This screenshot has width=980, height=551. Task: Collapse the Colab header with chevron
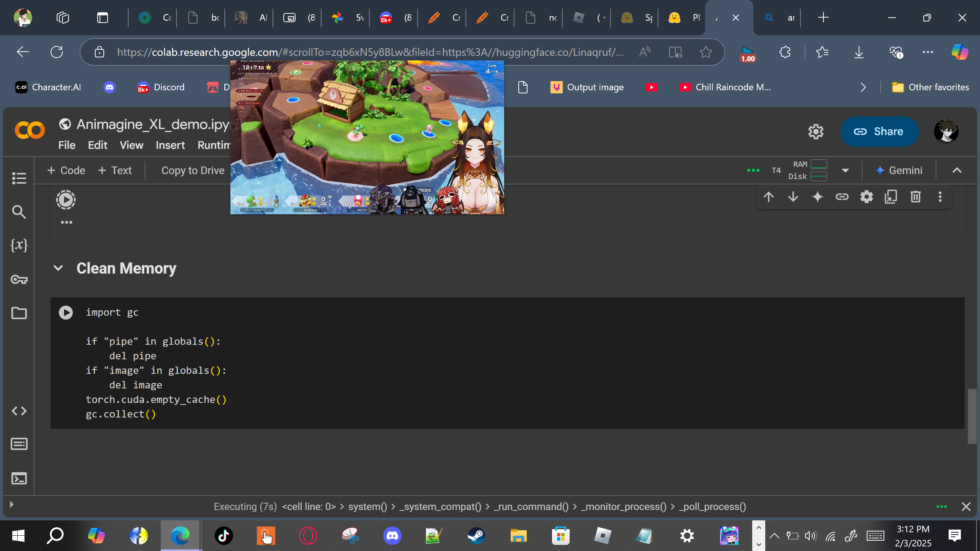[x=957, y=170]
